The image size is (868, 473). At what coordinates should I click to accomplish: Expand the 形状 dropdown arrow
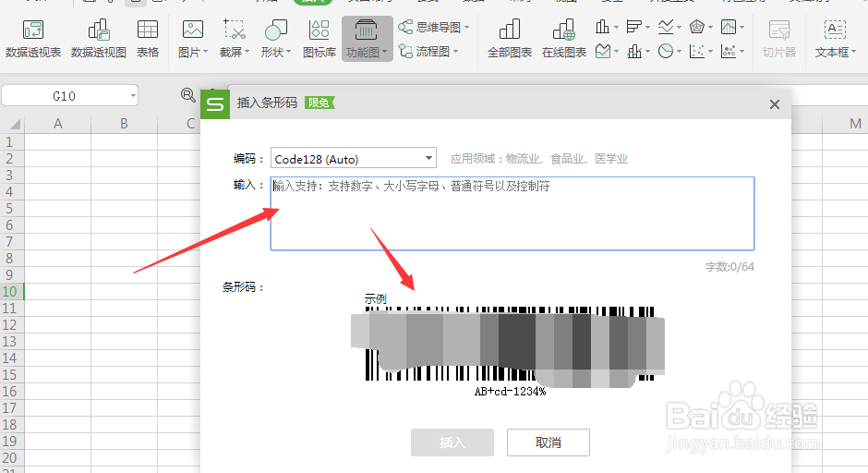pyautogui.click(x=288, y=52)
